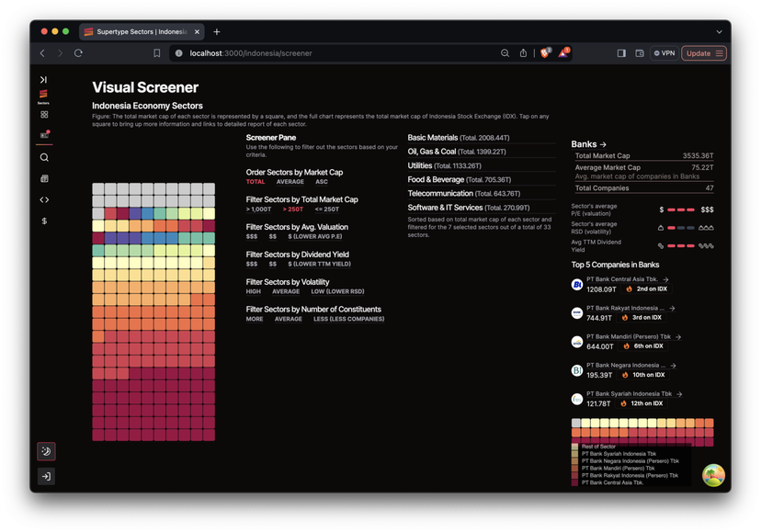This screenshot has width=761, height=532.
Task: Select LOW (LOWER RSD) volatility filter
Action: point(337,291)
